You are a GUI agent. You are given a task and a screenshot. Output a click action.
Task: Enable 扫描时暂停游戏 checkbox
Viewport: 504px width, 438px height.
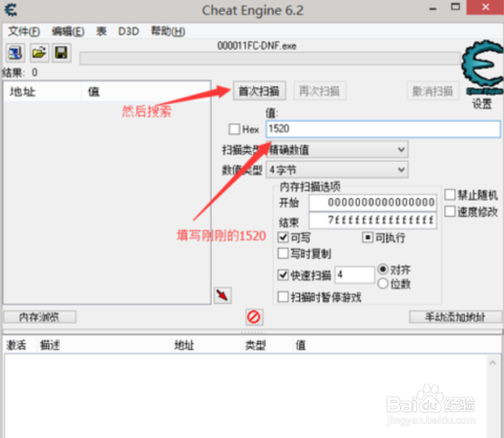pyautogui.click(x=283, y=297)
